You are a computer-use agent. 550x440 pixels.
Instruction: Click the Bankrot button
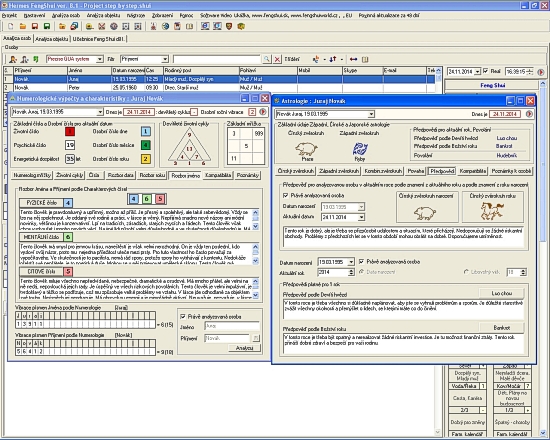click(x=502, y=328)
